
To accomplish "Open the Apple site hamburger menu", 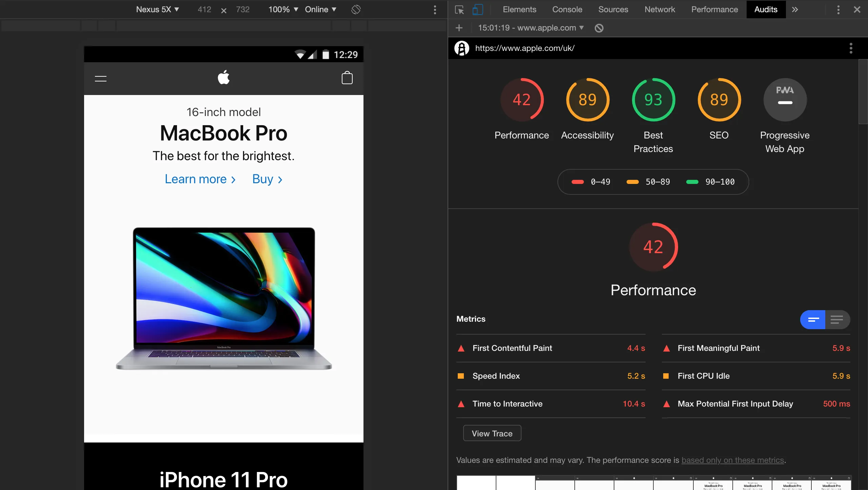I will (100, 79).
